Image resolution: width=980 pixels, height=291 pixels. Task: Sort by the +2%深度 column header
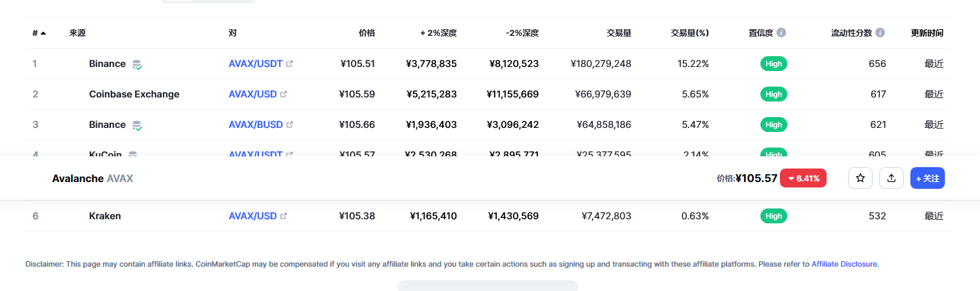click(438, 32)
